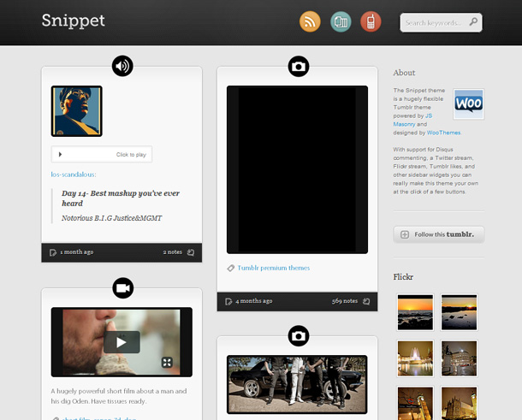This screenshot has height=420, width=522.
Task: View the 569 notes link
Action: click(345, 301)
